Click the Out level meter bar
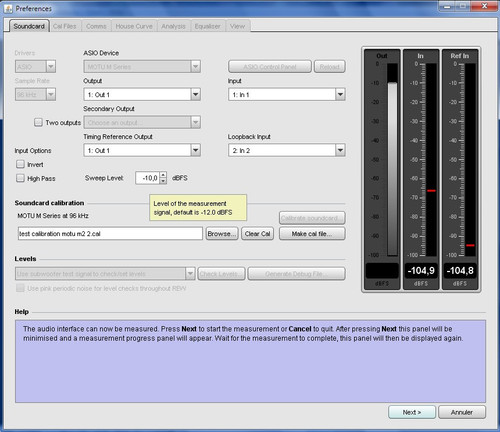500x432 pixels. [392, 160]
